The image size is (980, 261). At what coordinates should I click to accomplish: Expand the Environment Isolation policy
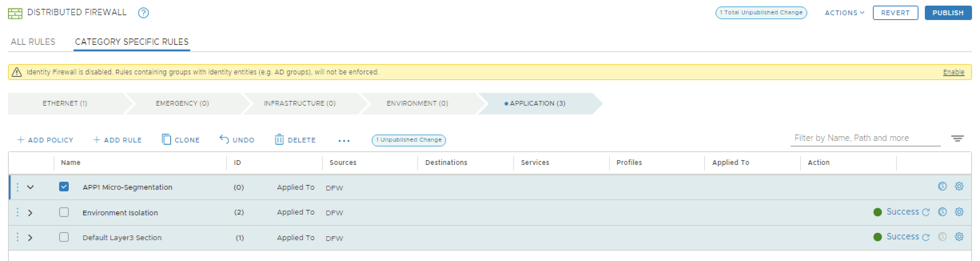(x=30, y=213)
